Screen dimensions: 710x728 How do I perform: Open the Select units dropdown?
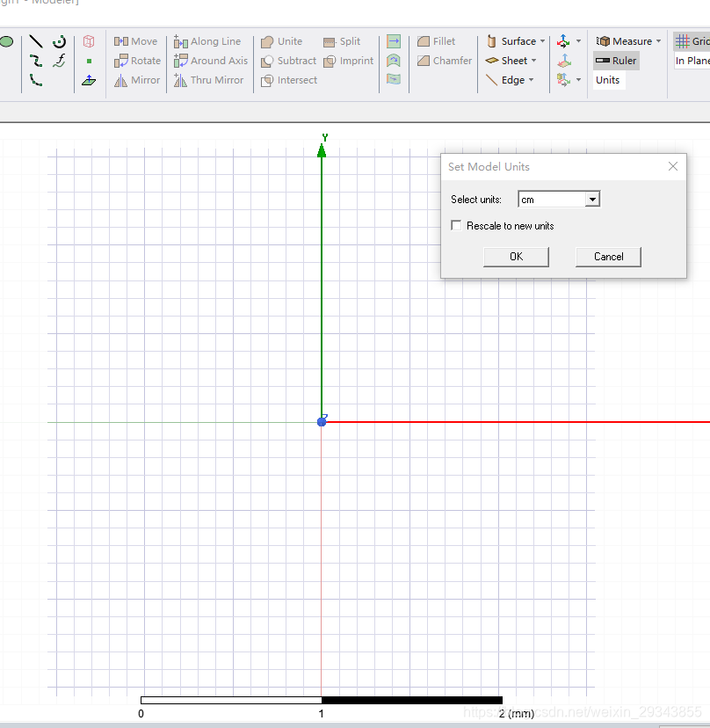coord(592,200)
